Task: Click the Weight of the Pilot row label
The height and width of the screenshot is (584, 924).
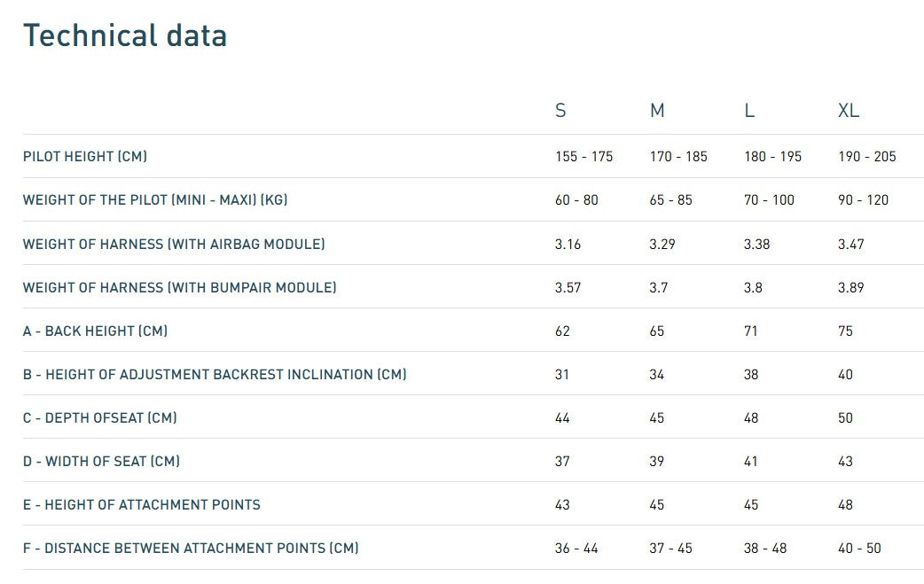Action: (x=155, y=200)
